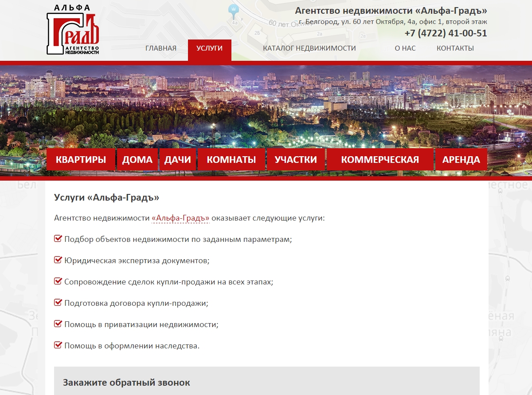Click the Альфа Градъ agency logo
This screenshot has height=395, width=532.
click(x=73, y=30)
